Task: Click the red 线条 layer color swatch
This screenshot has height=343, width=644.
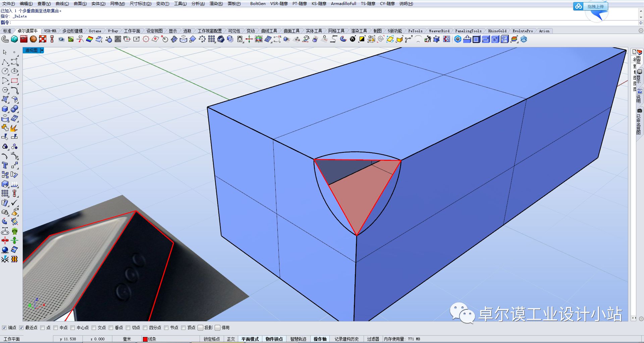Action: click(145, 339)
